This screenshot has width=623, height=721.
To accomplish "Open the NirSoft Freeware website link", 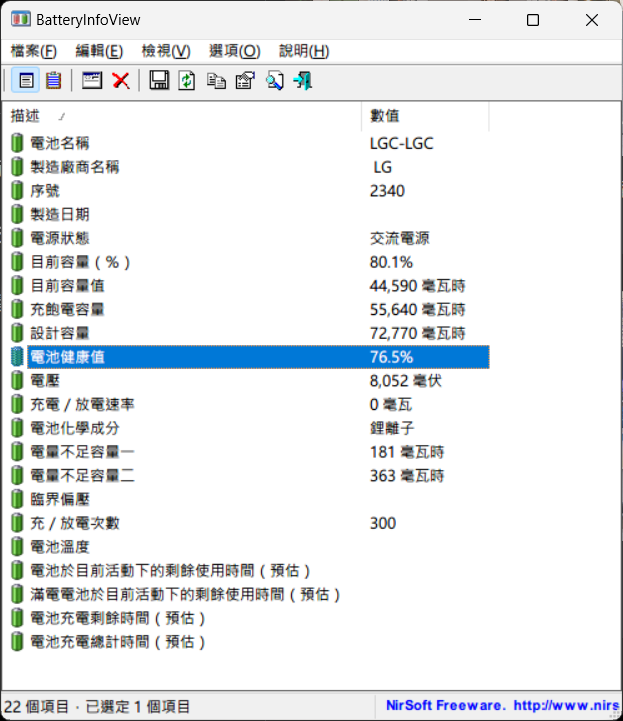I will pos(502,705).
